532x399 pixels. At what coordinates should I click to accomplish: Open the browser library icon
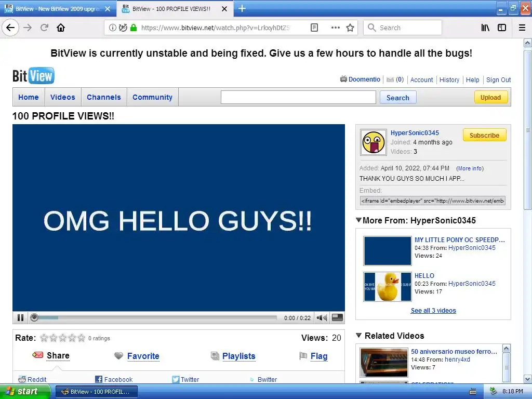click(485, 28)
